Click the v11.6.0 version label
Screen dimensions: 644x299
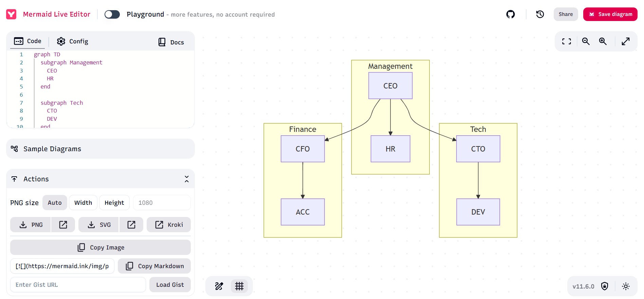pyautogui.click(x=583, y=286)
